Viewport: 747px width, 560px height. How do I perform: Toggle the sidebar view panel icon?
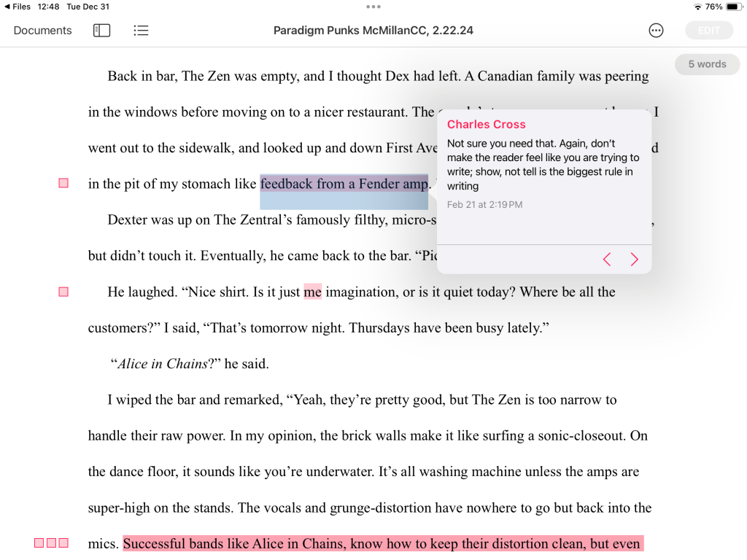101,31
